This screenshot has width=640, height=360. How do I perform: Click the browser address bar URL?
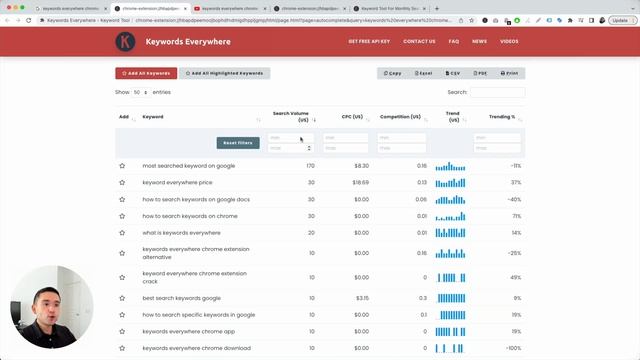click(x=292, y=20)
